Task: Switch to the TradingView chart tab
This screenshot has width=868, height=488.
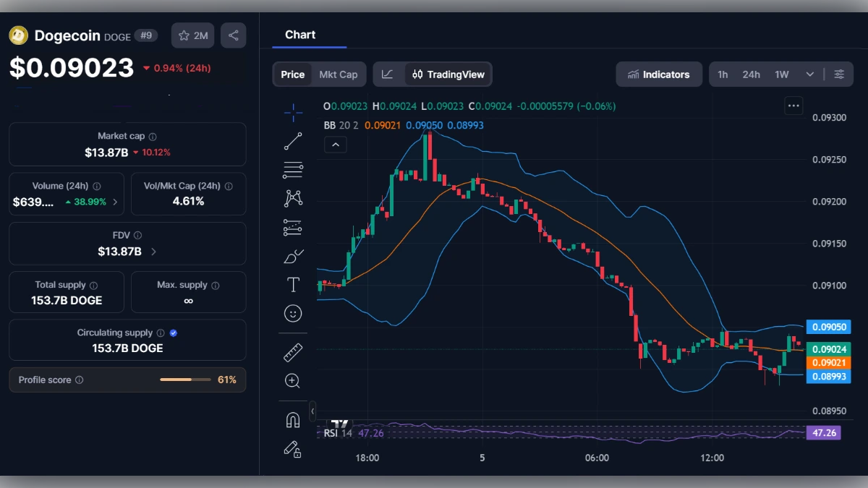Action: click(448, 74)
